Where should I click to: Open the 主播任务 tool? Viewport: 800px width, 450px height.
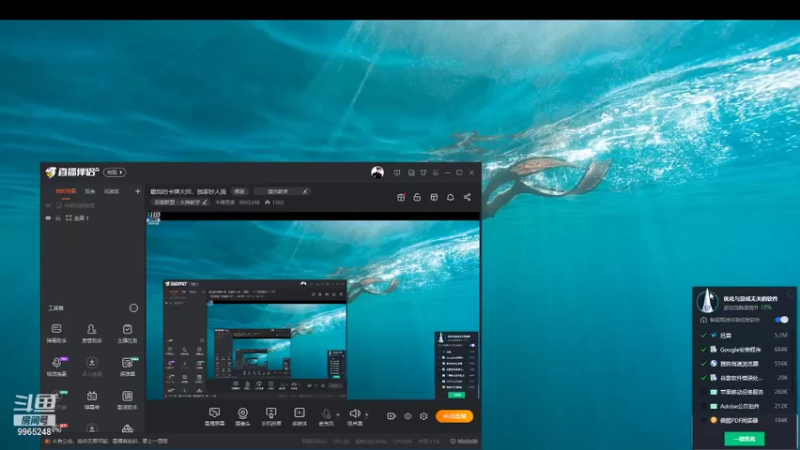pyautogui.click(x=127, y=333)
